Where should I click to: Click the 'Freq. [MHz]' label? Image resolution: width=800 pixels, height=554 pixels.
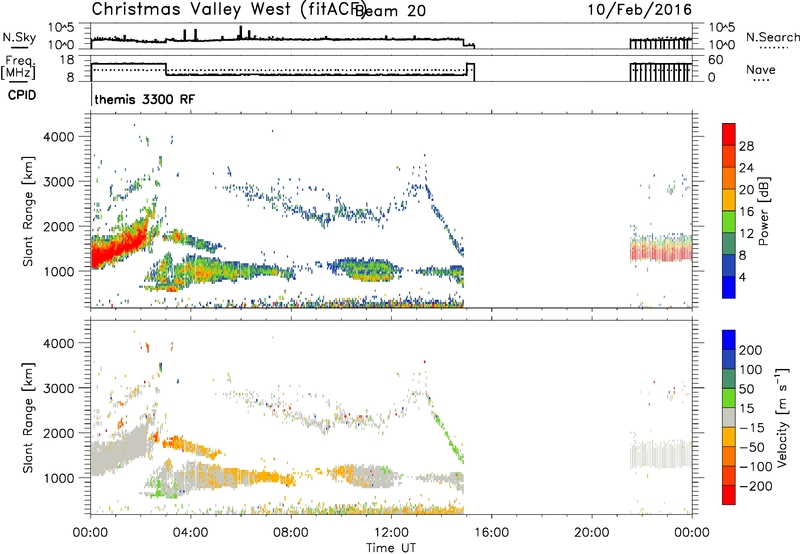[x=19, y=68]
